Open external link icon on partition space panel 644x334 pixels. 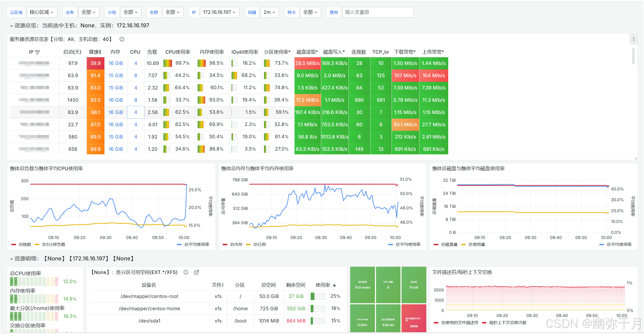tap(196, 272)
